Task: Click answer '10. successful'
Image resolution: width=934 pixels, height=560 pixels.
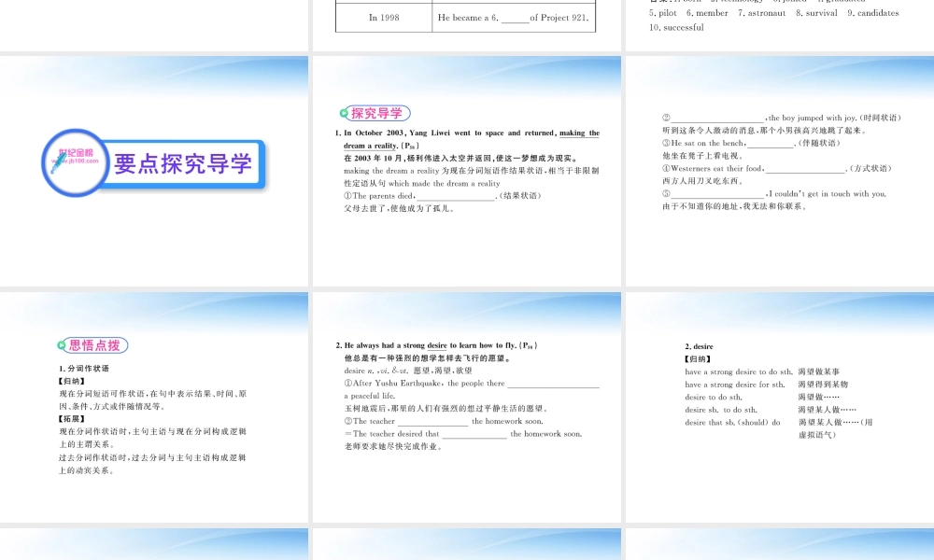Action: pyautogui.click(x=676, y=27)
